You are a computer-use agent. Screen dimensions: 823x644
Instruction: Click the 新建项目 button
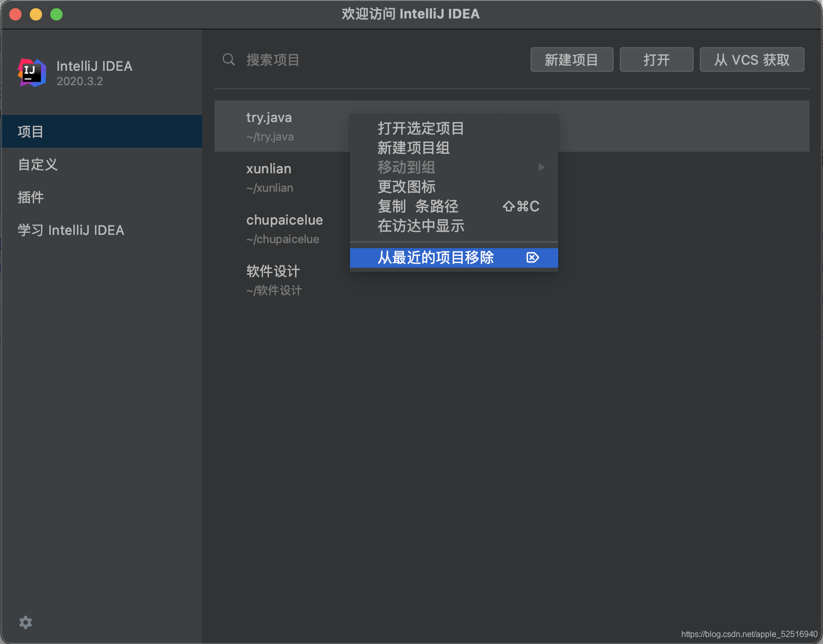pyautogui.click(x=572, y=59)
